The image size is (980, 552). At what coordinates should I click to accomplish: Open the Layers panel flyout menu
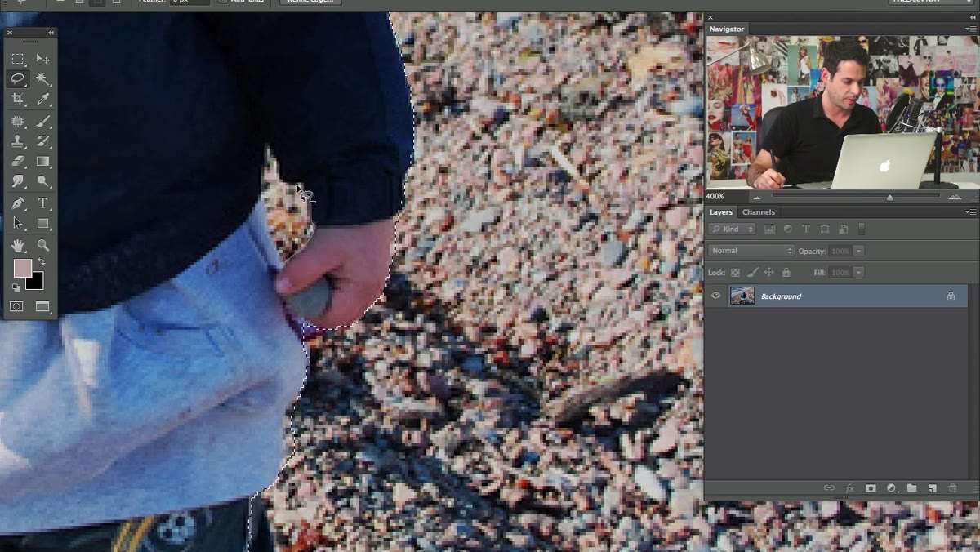coord(970,212)
